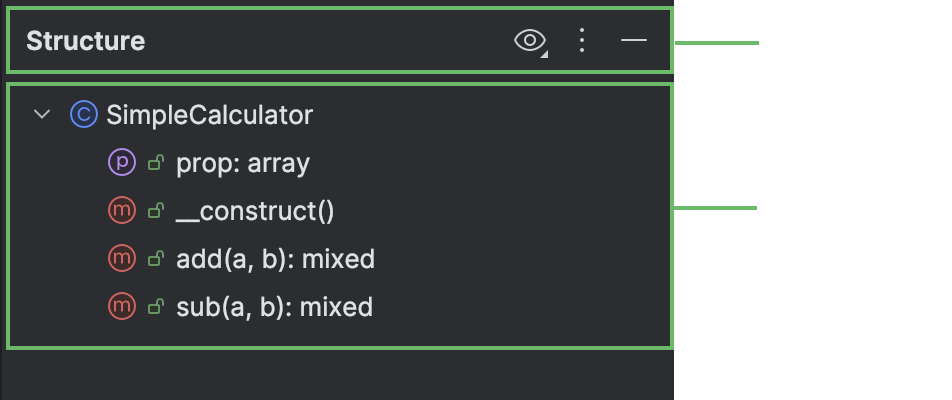Click the lock icon next to add(a, b)
The width and height of the screenshot is (952, 400).
pos(155,258)
